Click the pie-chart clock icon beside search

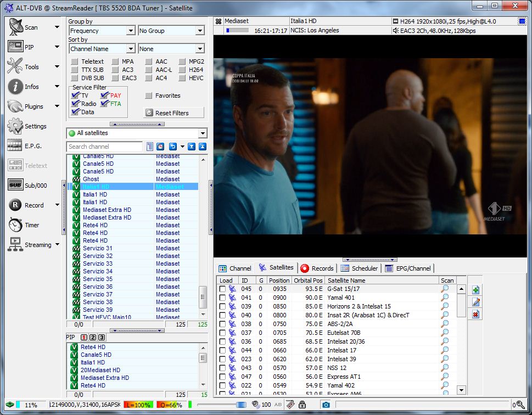coord(160,146)
